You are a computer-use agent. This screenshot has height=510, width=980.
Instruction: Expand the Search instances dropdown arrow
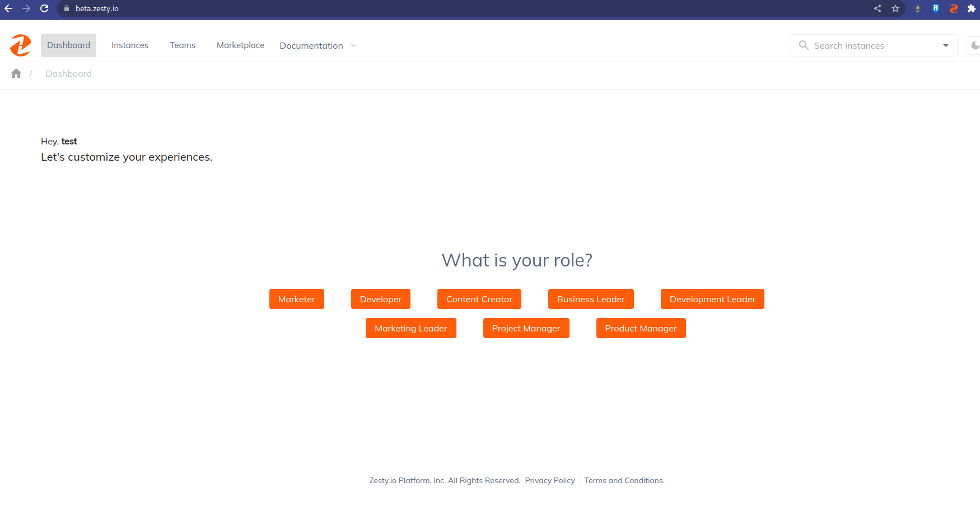(945, 45)
